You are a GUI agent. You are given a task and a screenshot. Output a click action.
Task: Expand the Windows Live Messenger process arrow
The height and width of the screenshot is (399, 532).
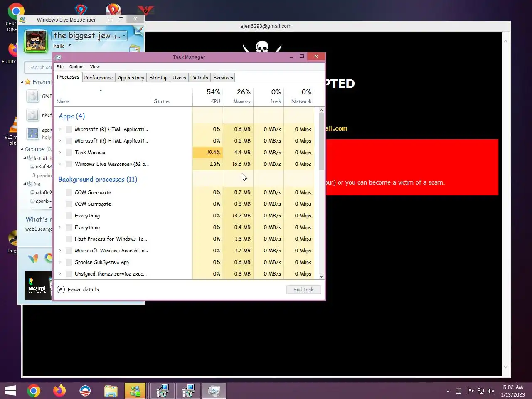(x=60, y=164)
